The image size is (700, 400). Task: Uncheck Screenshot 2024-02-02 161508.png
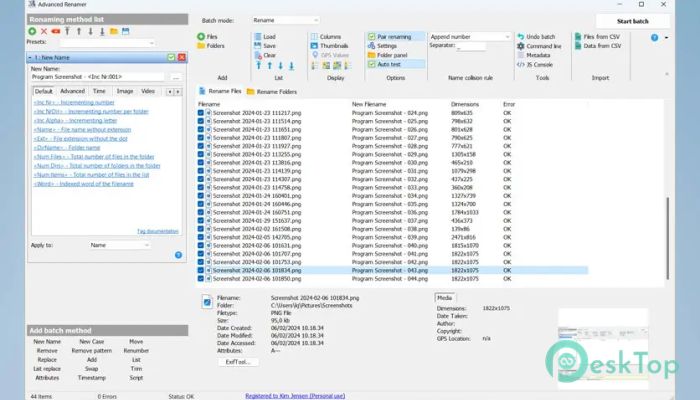(200, 229)
